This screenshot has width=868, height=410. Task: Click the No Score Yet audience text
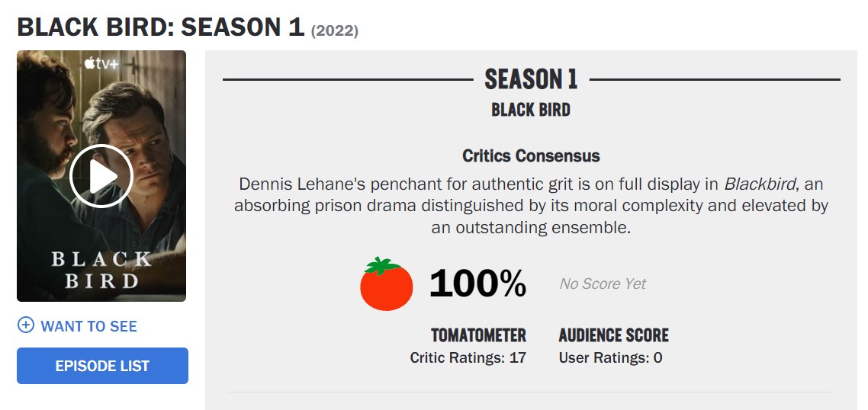pos(603,283)
